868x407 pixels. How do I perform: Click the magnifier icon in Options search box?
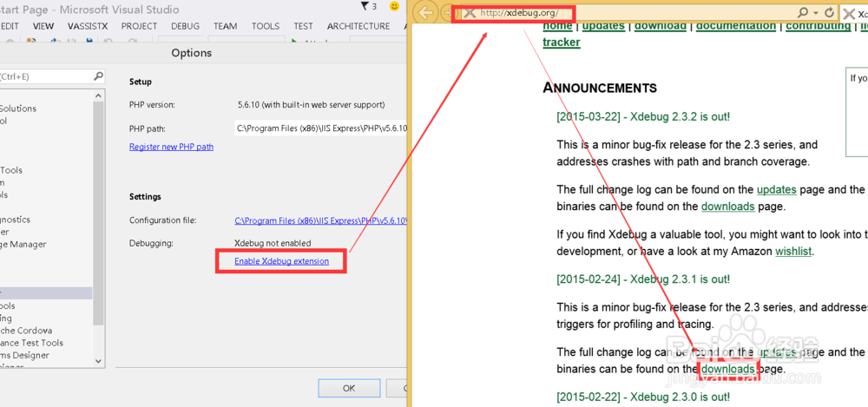(98, 75)
